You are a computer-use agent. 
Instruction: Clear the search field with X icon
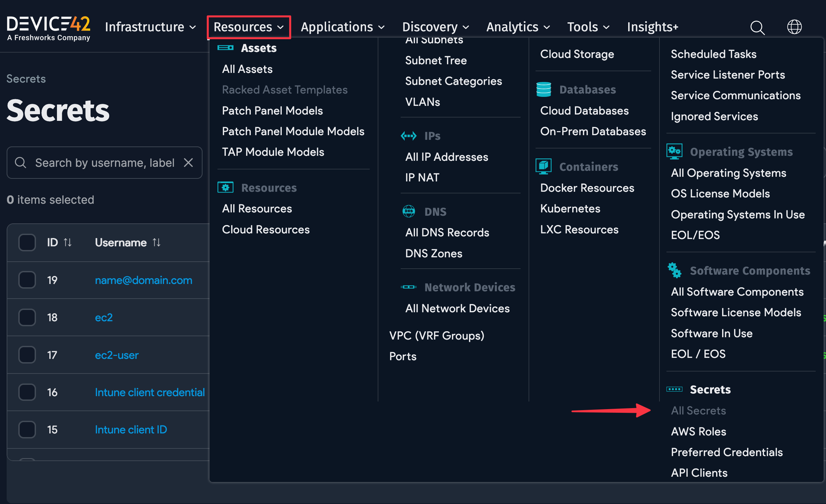click(x=189, y=162)
